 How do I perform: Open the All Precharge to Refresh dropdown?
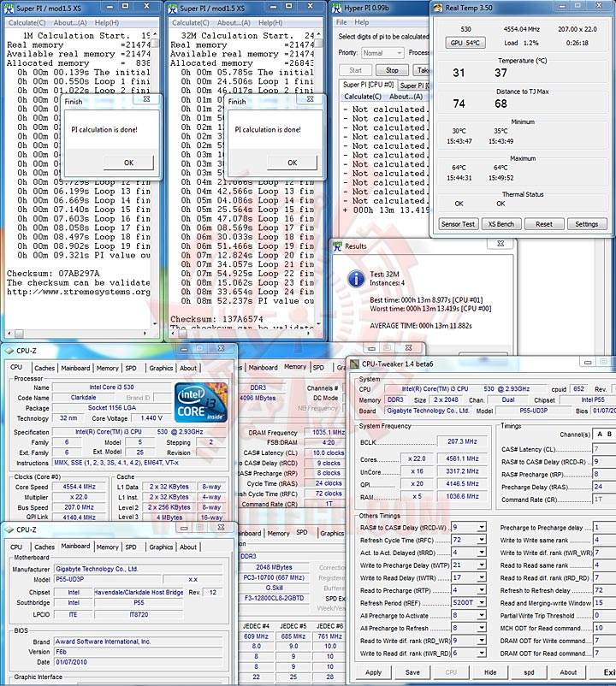point(481,628)
